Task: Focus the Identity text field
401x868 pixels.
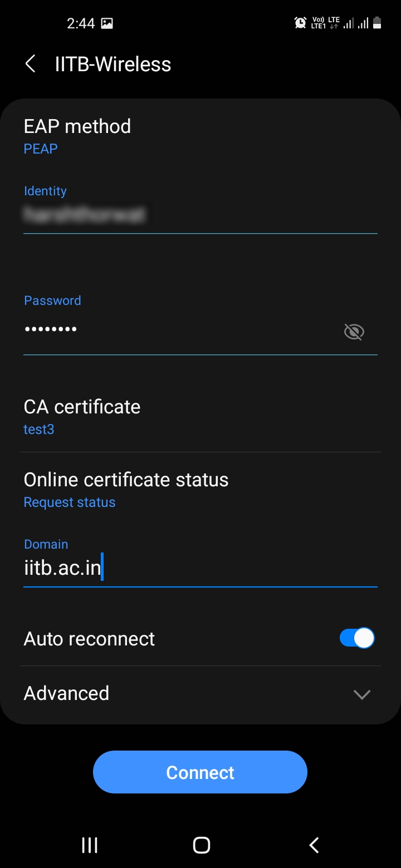Action: (x=200, y=215)
